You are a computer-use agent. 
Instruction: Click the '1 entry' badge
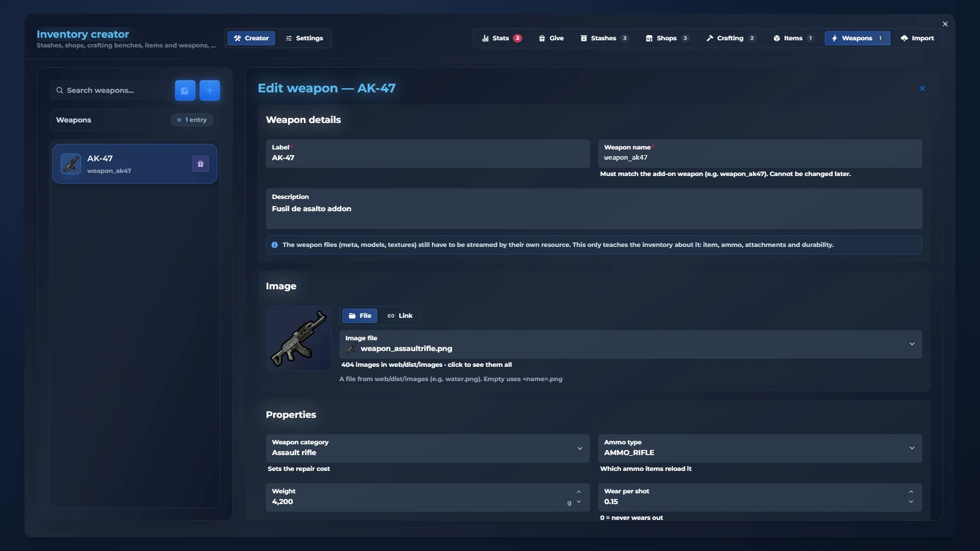click(192, 120)
